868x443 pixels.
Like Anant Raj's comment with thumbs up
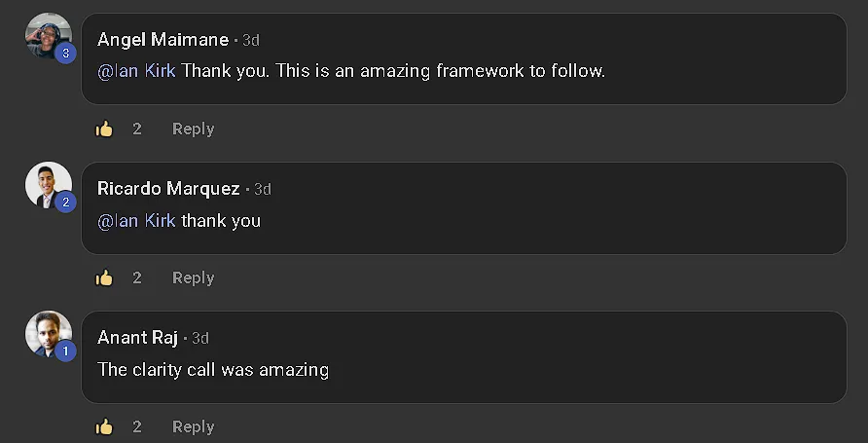point(104,427)
